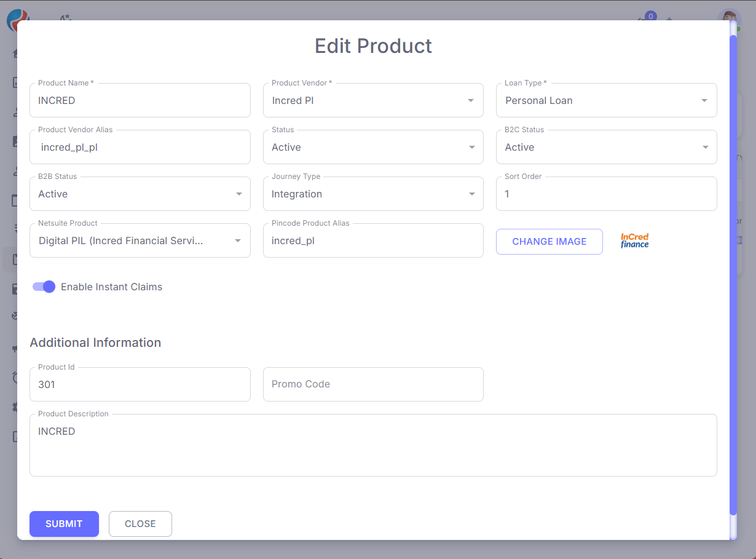Open the B2B Status dropdown
Image resolution: width=756 pixels, height=559 pixels.
click(140, 194)
